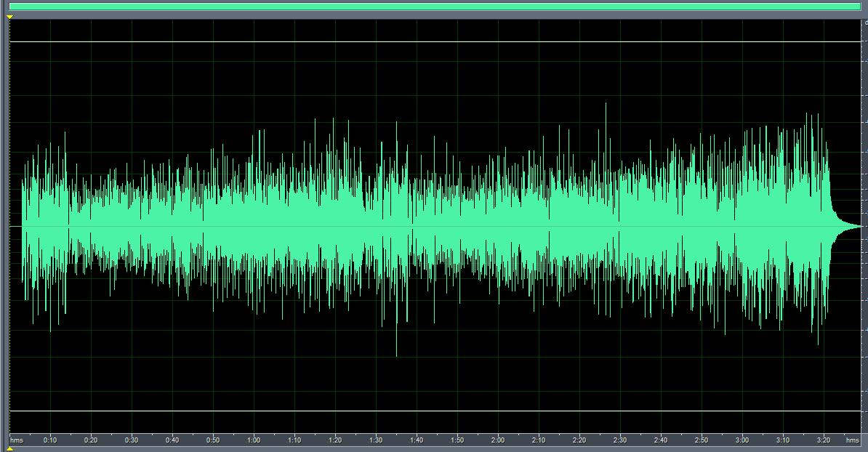
Task: Click the 2:20 timeline label
Action: (x=579, y=440)
